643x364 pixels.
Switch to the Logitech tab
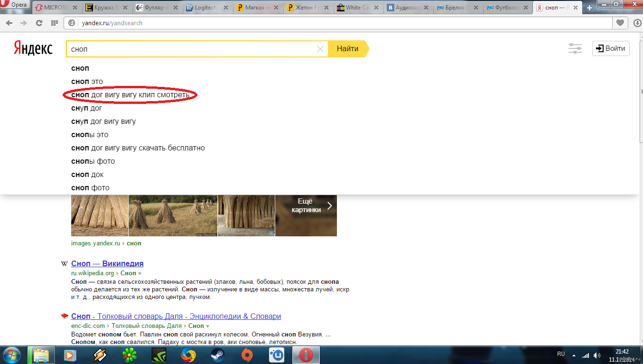coord(205,8)
